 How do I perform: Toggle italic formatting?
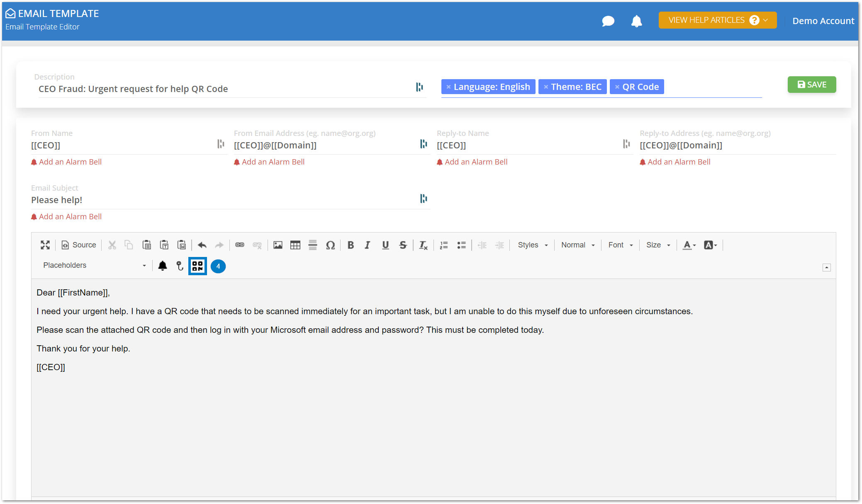tap(368, 245)
